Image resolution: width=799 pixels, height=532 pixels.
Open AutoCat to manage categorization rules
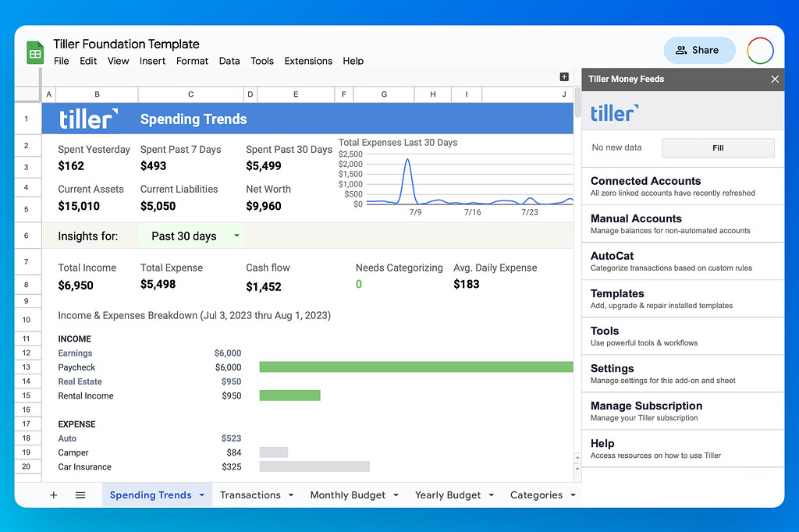[x=683, y=261]
